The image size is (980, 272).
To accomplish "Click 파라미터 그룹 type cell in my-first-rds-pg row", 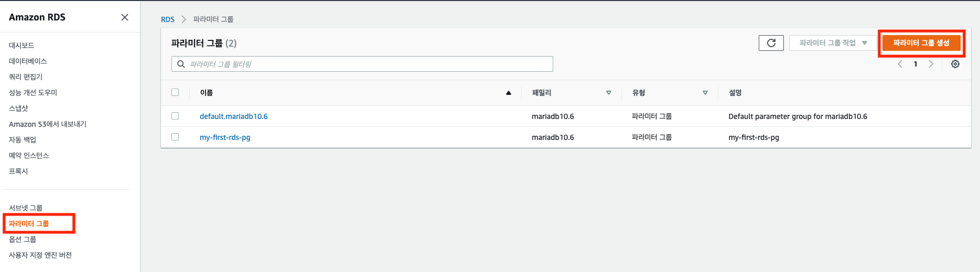I will coord(652,137).
